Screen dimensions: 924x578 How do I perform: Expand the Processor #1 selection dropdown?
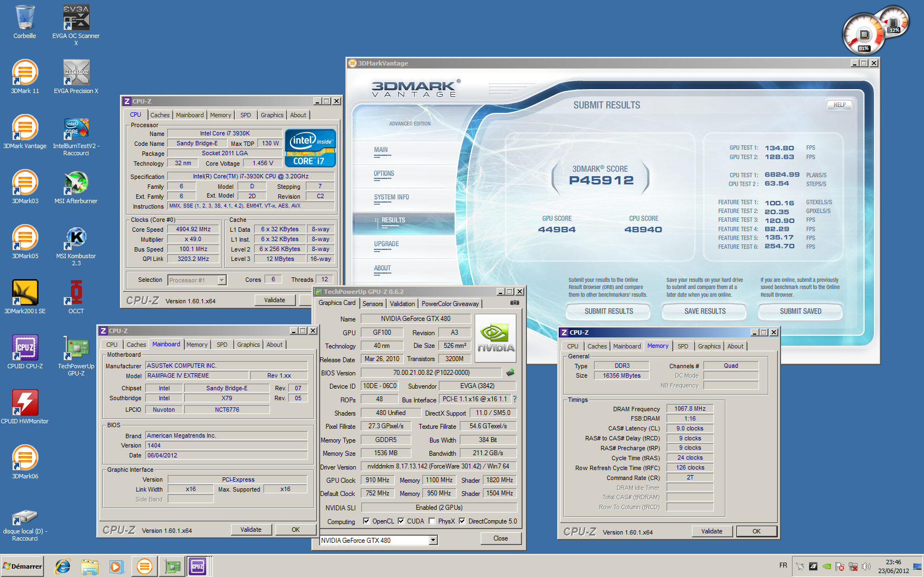point(222,280)
